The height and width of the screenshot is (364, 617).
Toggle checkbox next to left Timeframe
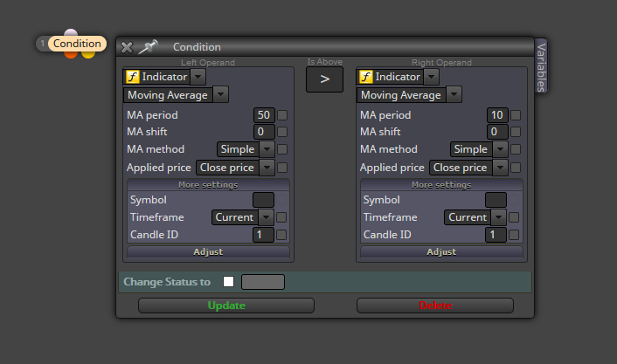pyautogui.click(x=281, y=217)
